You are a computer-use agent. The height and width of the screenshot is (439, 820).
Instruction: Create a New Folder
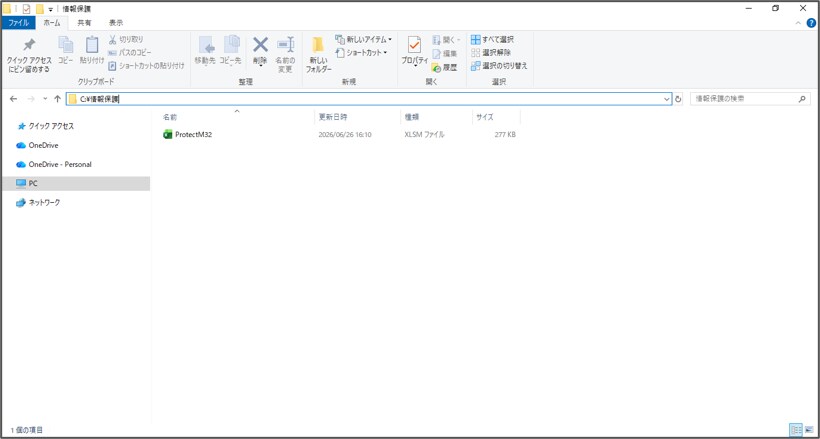point(318,54)
